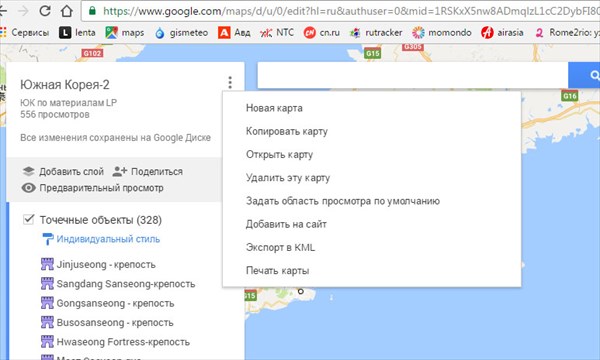Share the map via Поделиться
The height and width of the screenshot is (360, 600).
coord(148,171)
